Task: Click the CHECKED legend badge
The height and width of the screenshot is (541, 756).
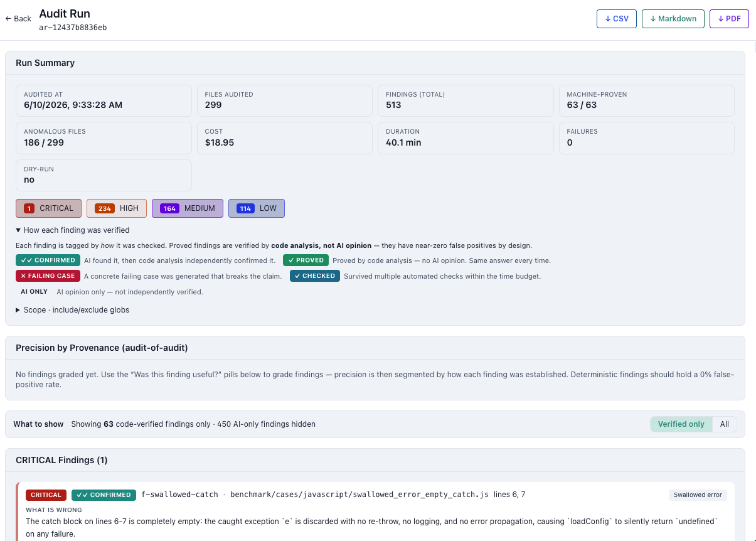Action: click(314, 276)
